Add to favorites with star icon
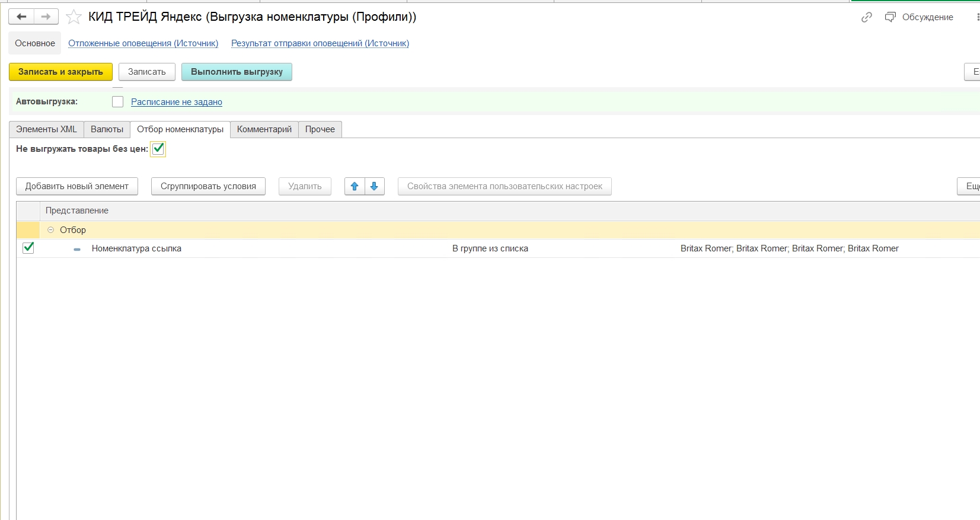The height and width of the screenshot is (520, 980). click(x=74, y=17)
